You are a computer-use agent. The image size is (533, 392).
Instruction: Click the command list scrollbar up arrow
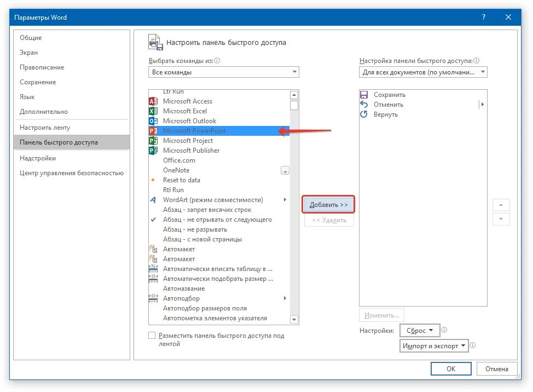(x=294, y=95)
